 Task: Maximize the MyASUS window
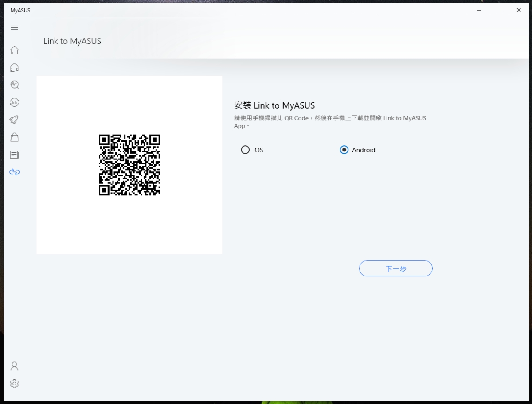[499, 10]
